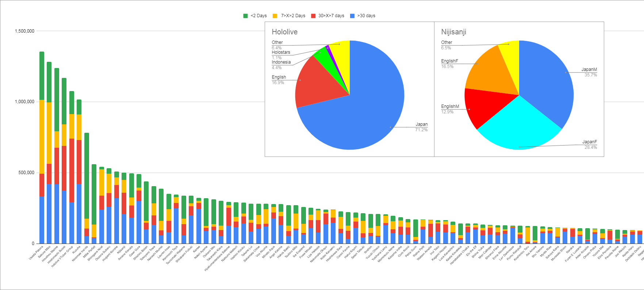The image size is (644, 290).
Task: Click the Hololive 'Other 6.4%' label
Action: click(277, 45)
